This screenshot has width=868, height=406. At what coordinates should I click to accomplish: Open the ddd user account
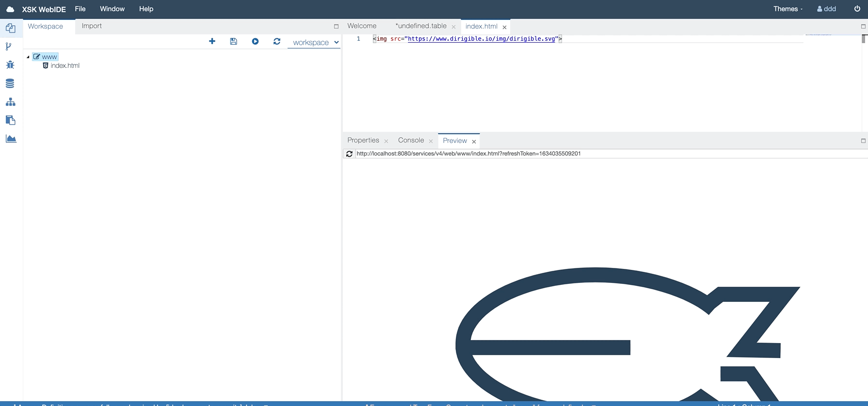826,9
